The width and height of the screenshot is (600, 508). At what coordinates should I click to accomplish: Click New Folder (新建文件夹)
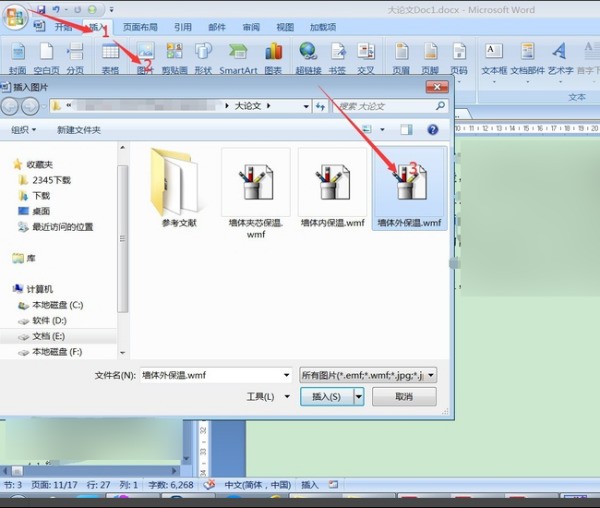(79, 130)
